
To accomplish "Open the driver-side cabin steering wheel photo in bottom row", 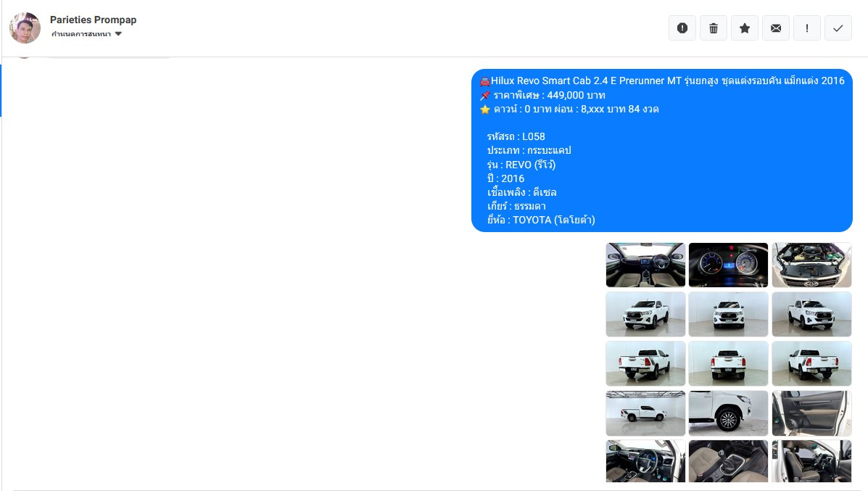I will coord(645,461).
